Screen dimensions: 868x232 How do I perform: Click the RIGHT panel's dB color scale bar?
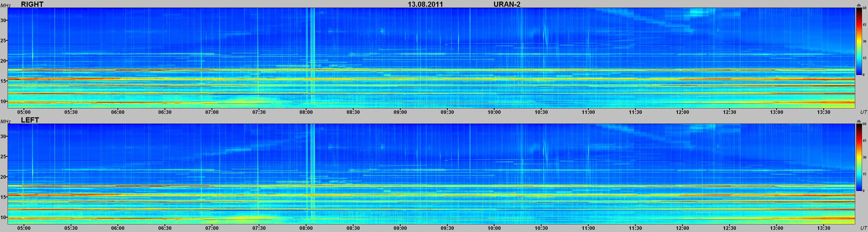(859, 41)
